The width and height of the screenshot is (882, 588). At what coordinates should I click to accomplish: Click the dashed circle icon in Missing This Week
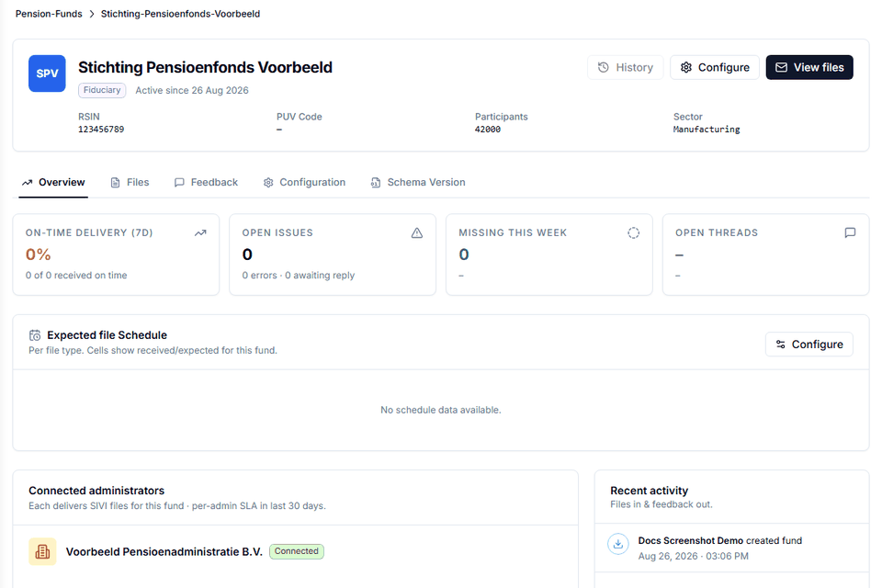click(x=633, y=233)
